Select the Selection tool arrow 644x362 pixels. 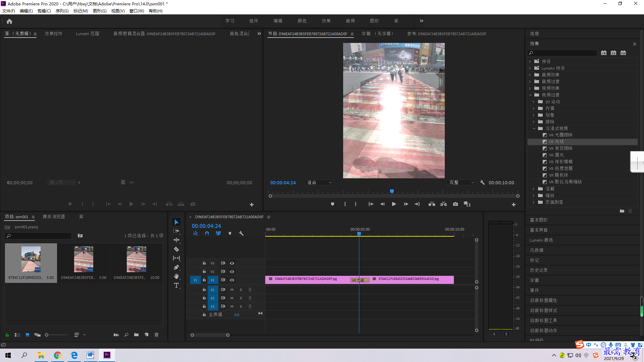(x=176, y=222)
